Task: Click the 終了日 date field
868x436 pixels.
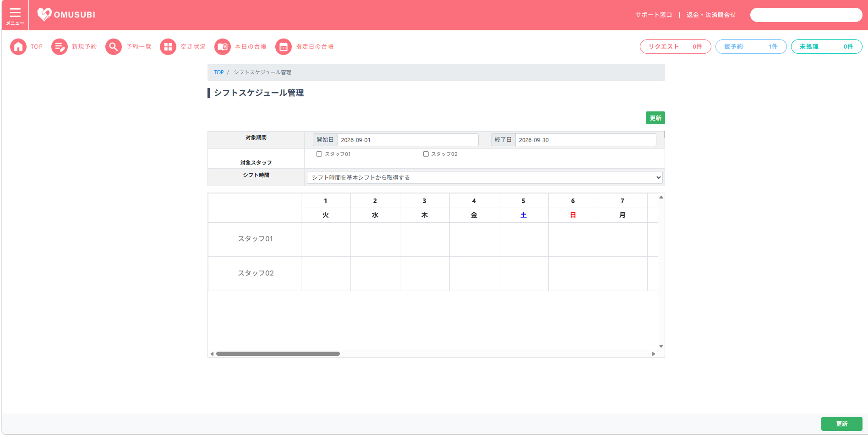Action: click(586, 140)
